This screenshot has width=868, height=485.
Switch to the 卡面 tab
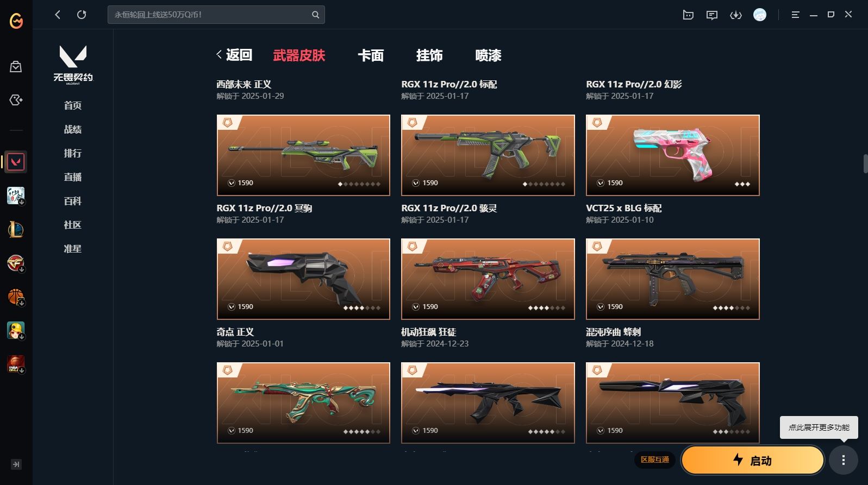pos(371,55)
